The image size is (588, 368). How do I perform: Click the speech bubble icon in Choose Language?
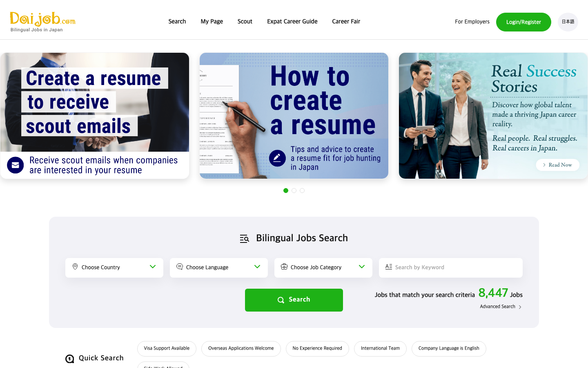[180, 267]
